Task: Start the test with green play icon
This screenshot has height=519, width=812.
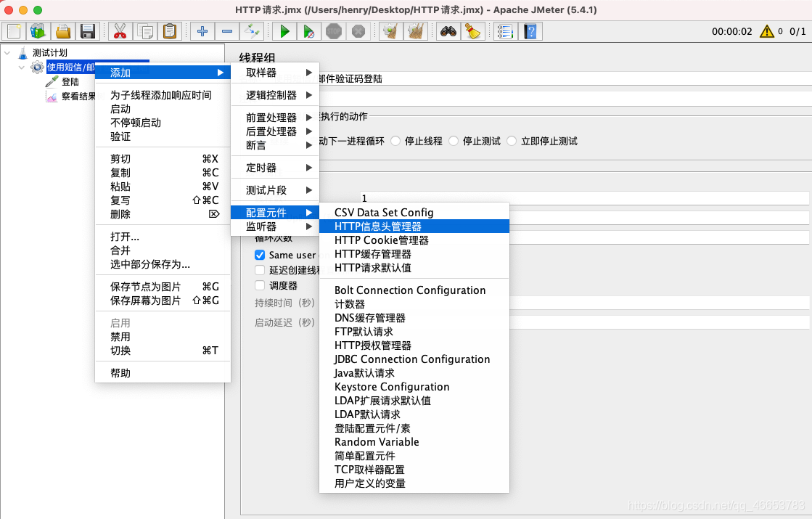Action: [x=284, y=32]
